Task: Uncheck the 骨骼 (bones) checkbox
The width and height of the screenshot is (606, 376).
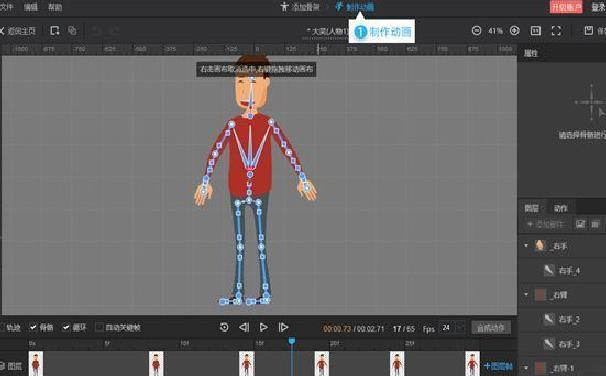Action: point(33,328)
